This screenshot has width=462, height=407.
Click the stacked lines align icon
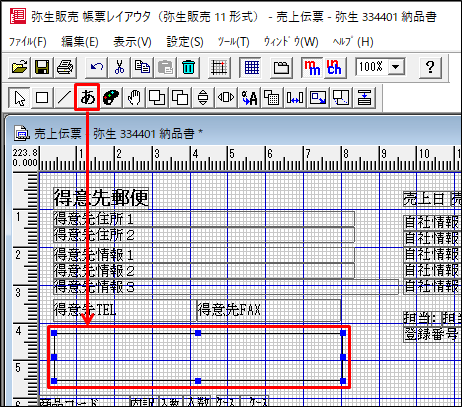(364, 98)
